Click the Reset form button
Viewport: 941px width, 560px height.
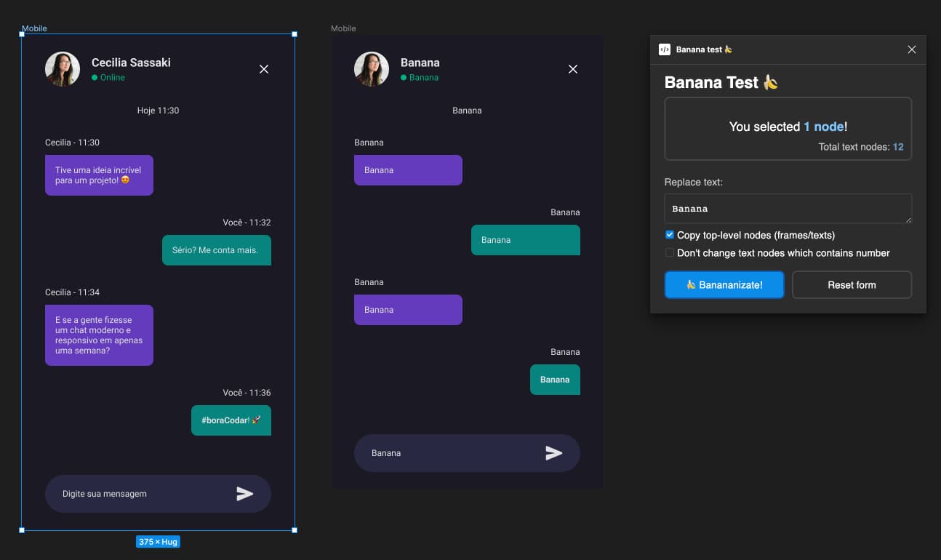point(852,285)
